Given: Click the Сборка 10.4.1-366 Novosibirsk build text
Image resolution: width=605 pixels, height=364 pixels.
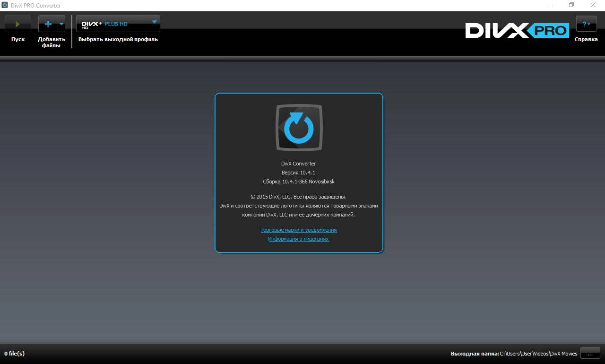Looking at the screenshot, I should point(299,182).
